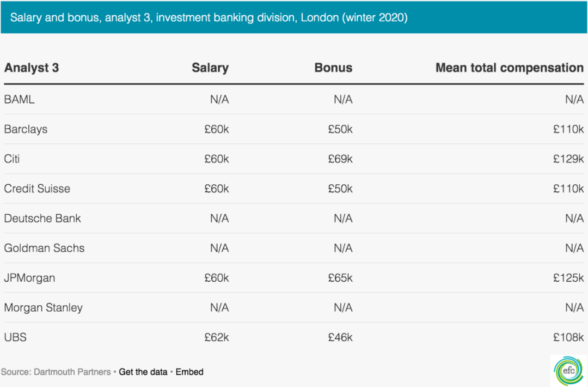Click JPMorgan's £65k bonus cell
This screenshot has height=387, width=588.
click(x=340, y=278)
